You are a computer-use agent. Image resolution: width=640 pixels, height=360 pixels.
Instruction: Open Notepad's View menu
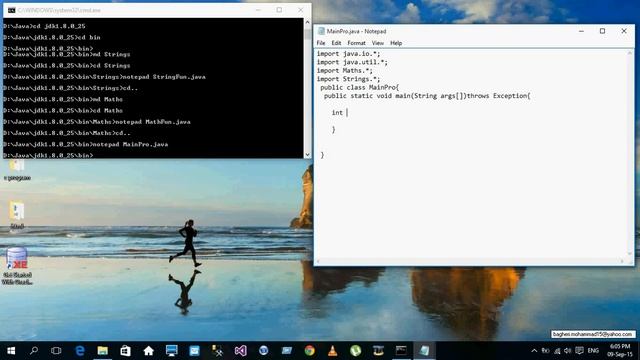pos(378,43)
